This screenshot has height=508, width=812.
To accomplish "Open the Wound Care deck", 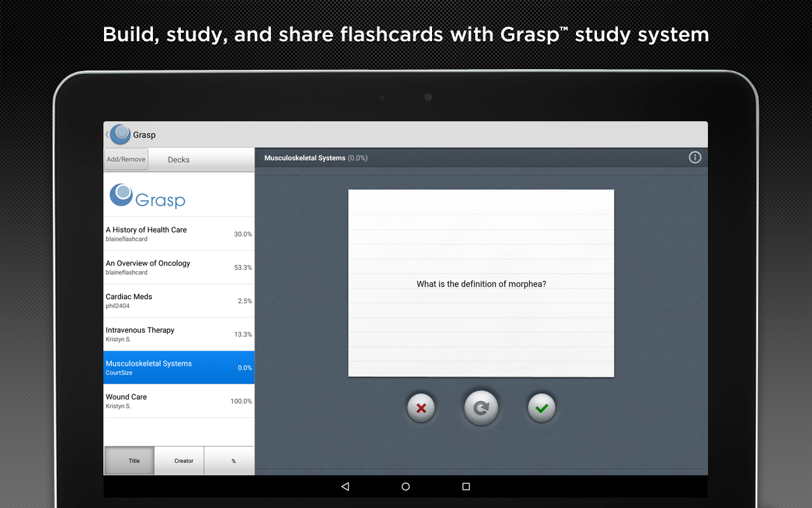I will pos(178,400).
